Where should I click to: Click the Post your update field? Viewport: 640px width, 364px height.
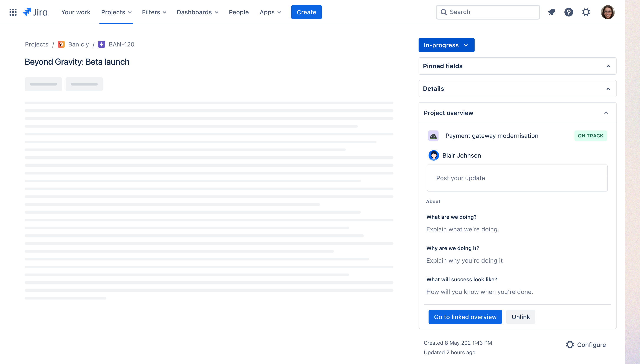tap(517, 178)
